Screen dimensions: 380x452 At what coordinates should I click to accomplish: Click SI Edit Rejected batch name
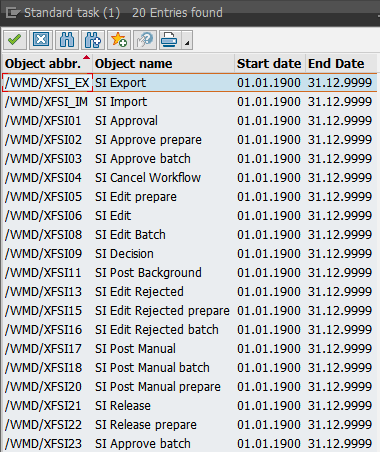(157, 330)
